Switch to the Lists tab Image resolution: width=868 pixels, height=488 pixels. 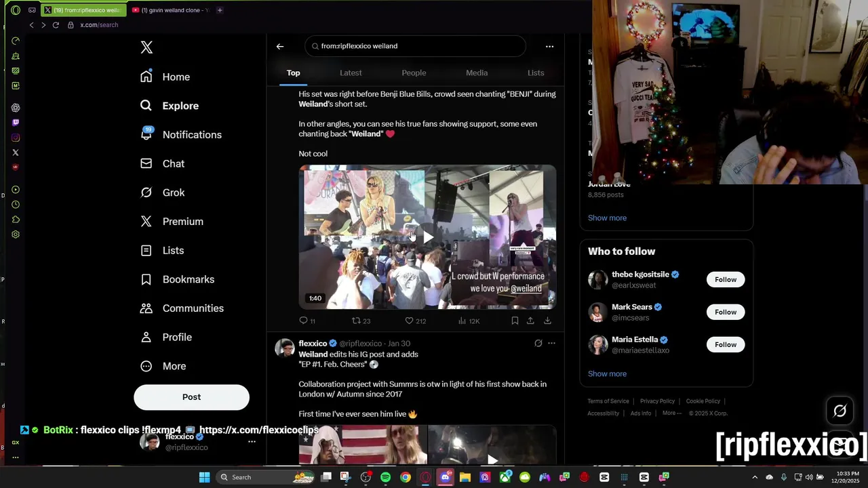tap(536, 73)
